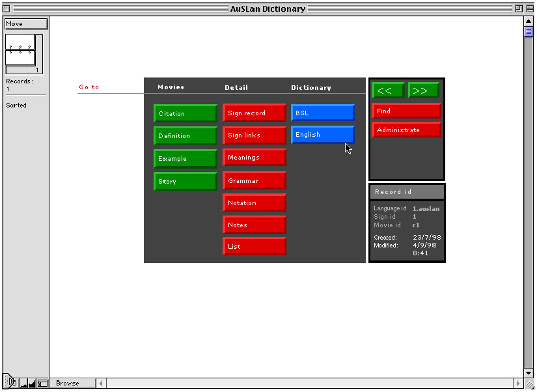This screenshot has height=392, width=537.
Task: Click the vertical scrollbar thumb
Action: coord(529,31)
